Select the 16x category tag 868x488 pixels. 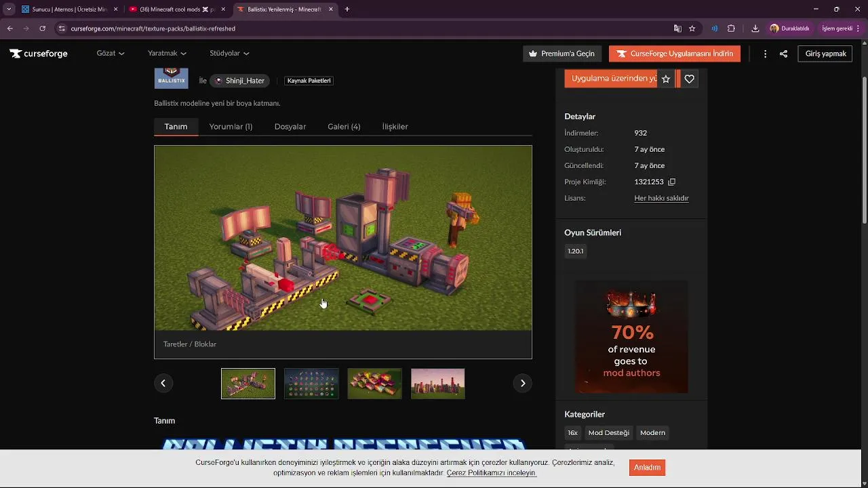(573, 432)
